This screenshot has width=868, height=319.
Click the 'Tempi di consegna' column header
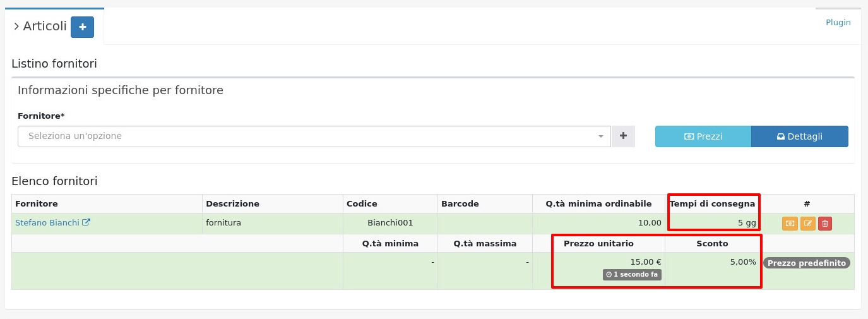tap(712, 203)
